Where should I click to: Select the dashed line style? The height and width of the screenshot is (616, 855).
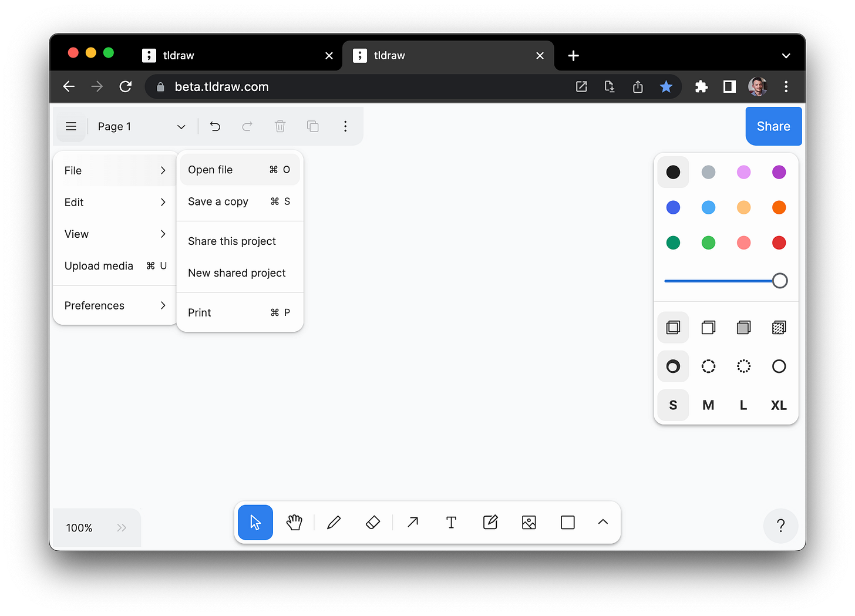708,366
